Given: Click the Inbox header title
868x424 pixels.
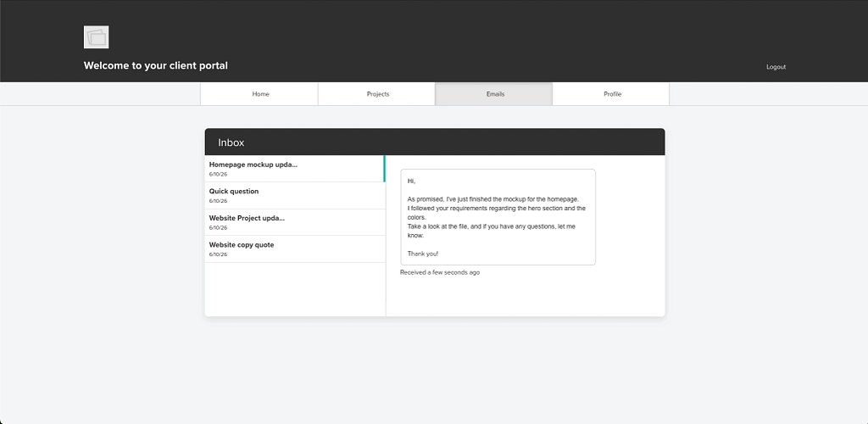Looking at the screenshot, I should 231,142.
